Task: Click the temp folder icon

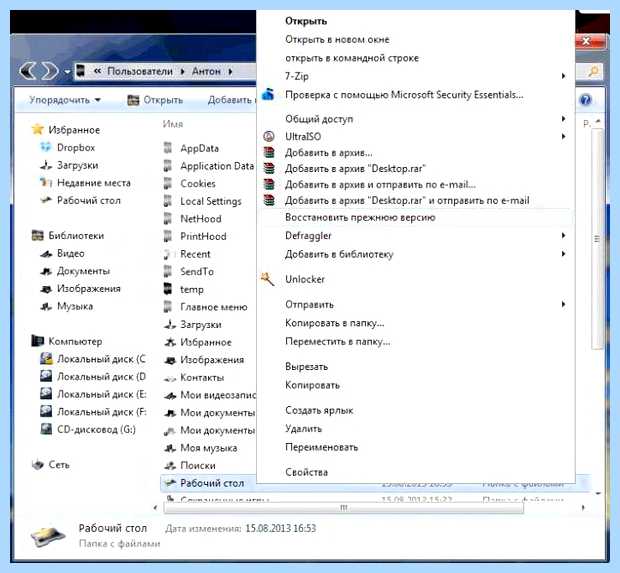Action: (168, 289)
